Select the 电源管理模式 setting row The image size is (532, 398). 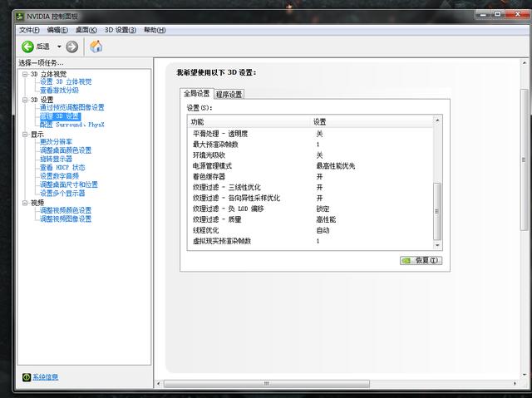(310, 166)
